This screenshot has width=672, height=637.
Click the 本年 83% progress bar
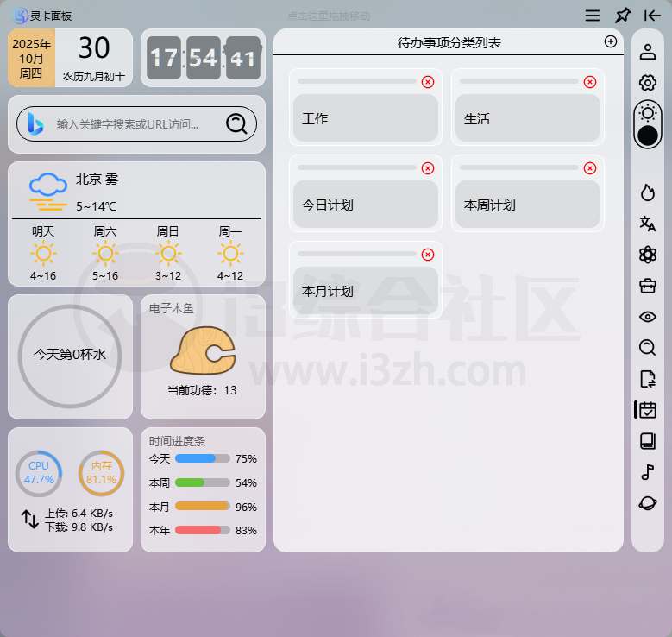[202, 530]
